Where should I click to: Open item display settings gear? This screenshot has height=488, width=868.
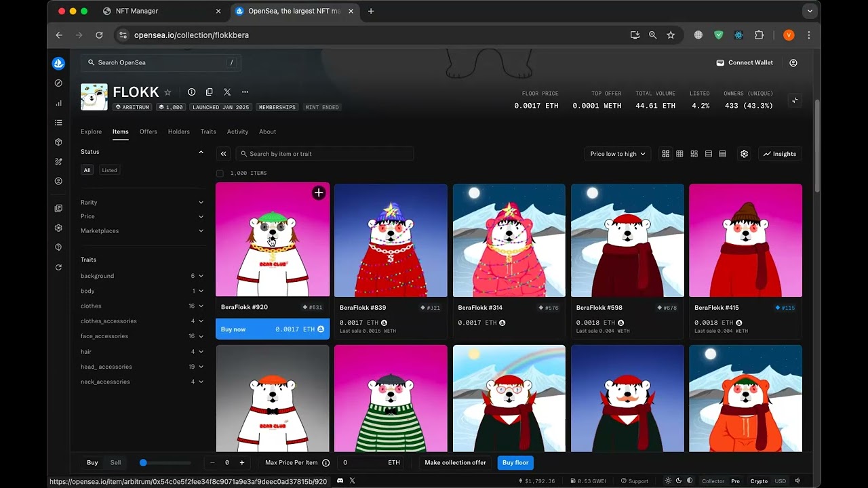(744, 154)
